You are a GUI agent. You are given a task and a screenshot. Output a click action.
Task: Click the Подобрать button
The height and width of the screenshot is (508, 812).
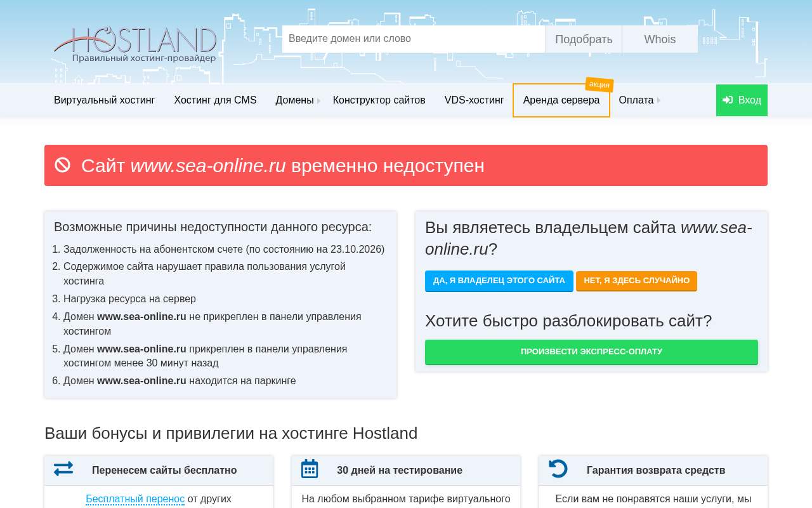point(584,39)
